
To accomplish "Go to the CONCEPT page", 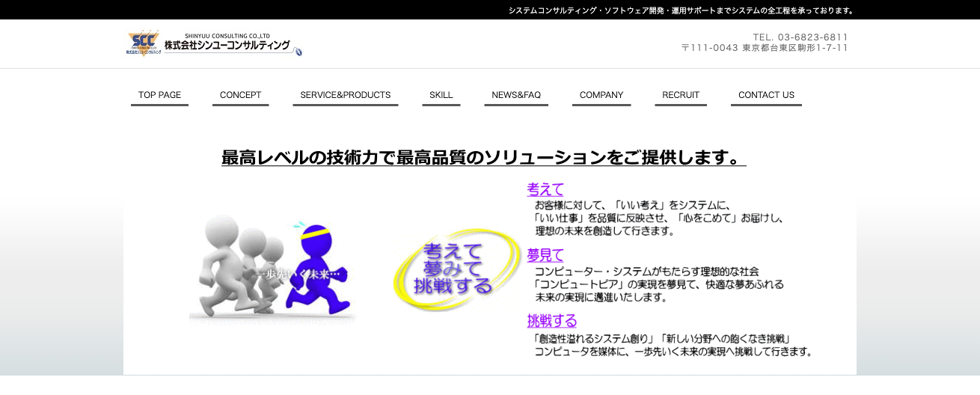I will click(240, 95).
